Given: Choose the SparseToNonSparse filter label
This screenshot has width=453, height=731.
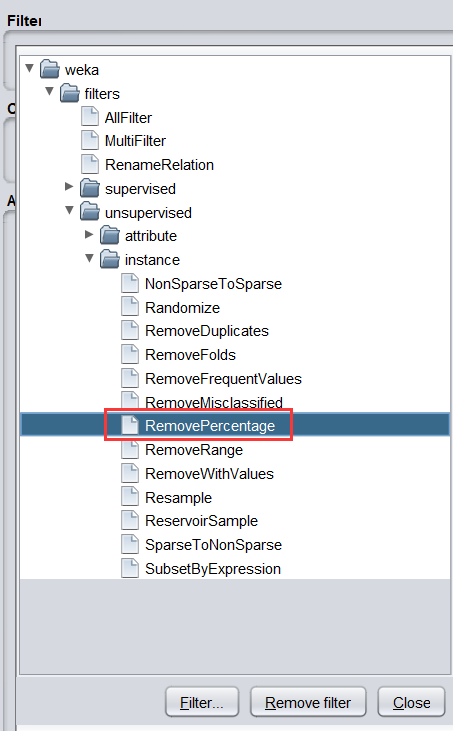Looking at the screenshot, I should coord(213,545).
